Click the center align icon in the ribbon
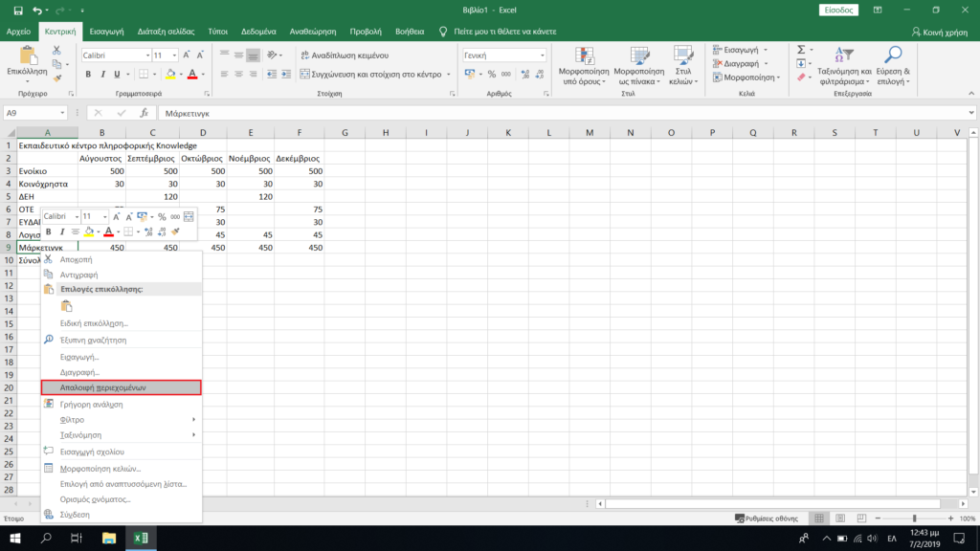The height and width of the screenshot is (551, 980). pos(238,75)
